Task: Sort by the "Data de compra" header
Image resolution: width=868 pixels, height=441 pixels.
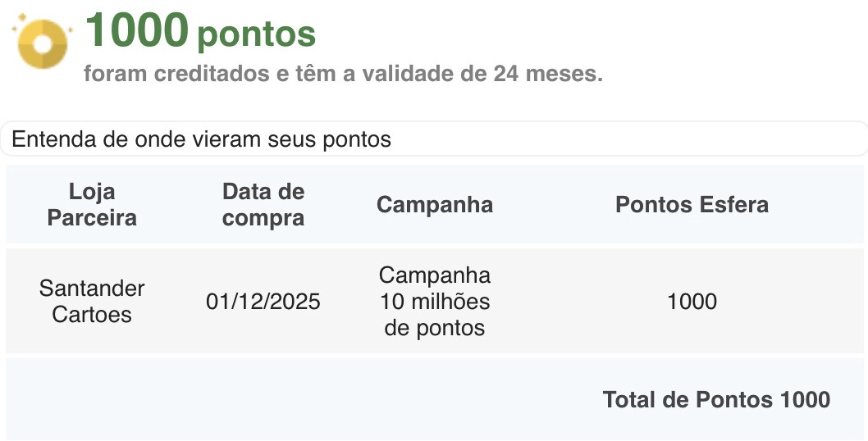Action: point(263,205)
